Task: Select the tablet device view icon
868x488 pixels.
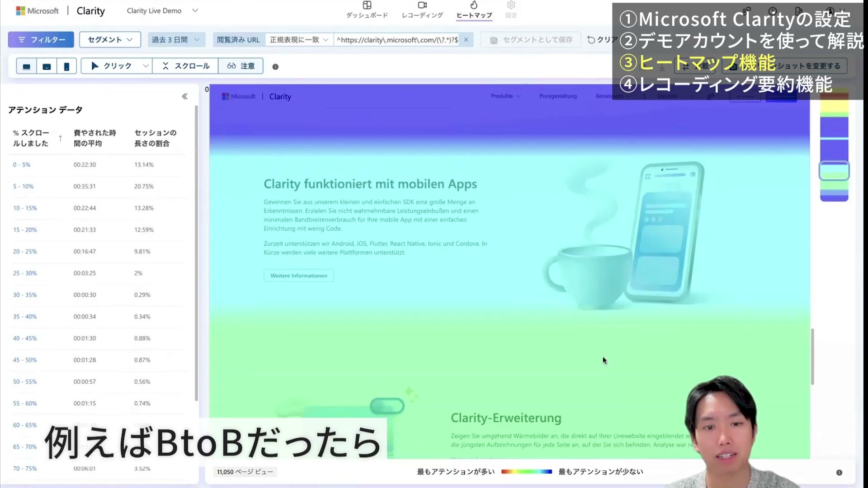Action: point(47,66)
